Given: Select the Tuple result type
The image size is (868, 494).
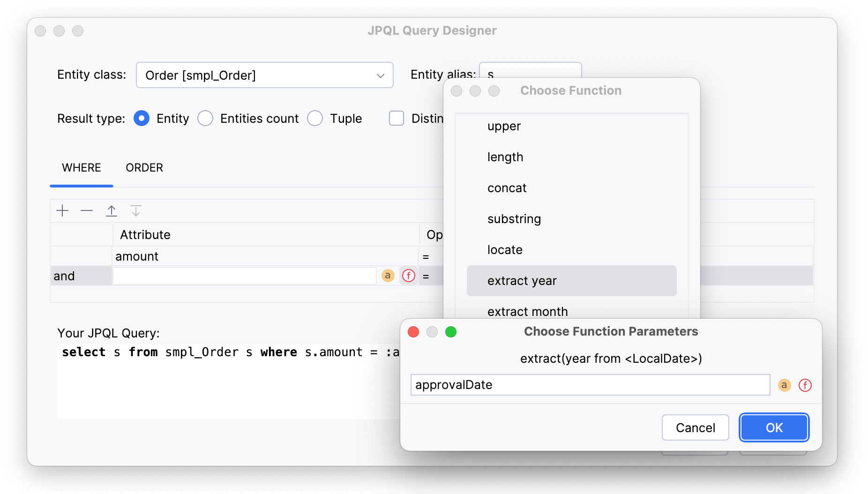Looking at the screenshot, I should [315, 119].
